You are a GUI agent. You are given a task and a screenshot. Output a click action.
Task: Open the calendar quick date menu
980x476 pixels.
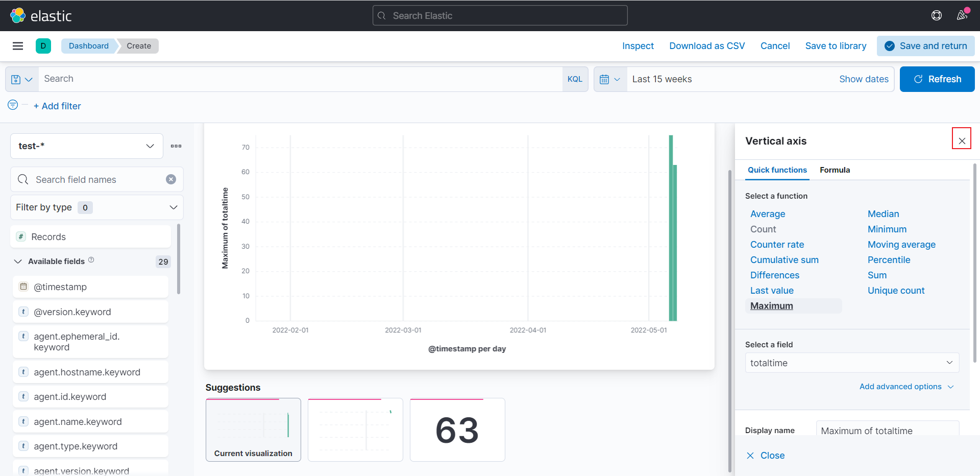click(x=610, y=79)
